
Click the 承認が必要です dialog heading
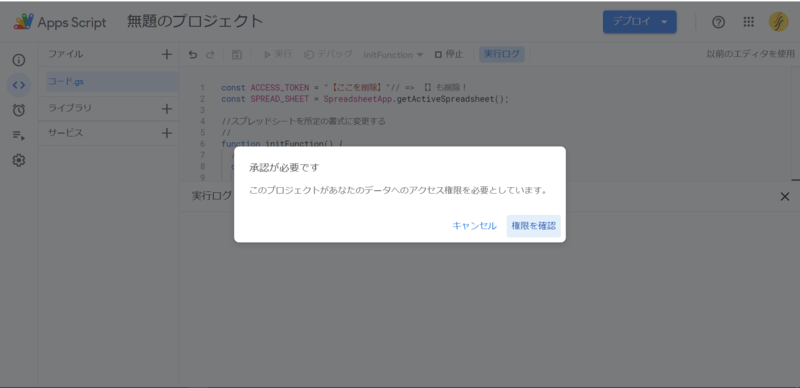pos(284,167)
